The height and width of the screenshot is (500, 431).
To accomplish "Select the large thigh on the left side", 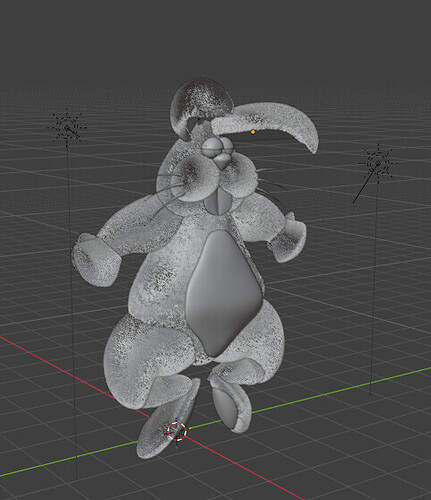I will click(147, 360).
